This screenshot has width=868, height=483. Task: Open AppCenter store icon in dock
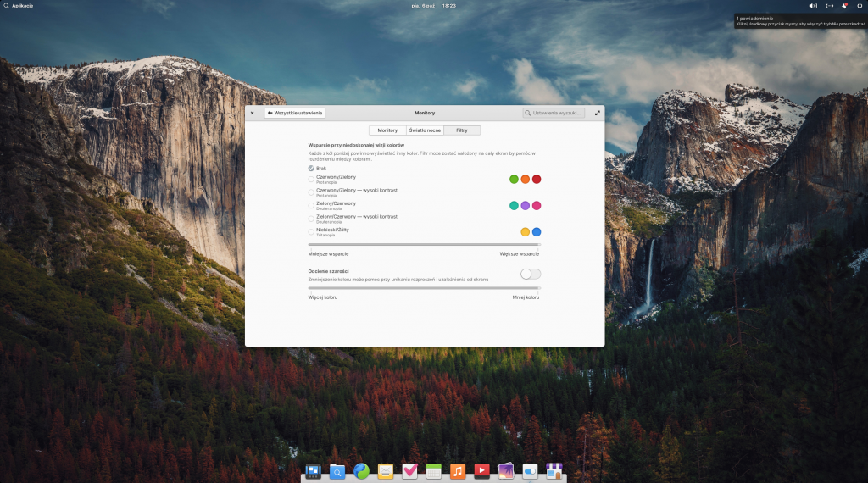click(x=554, y=471)
